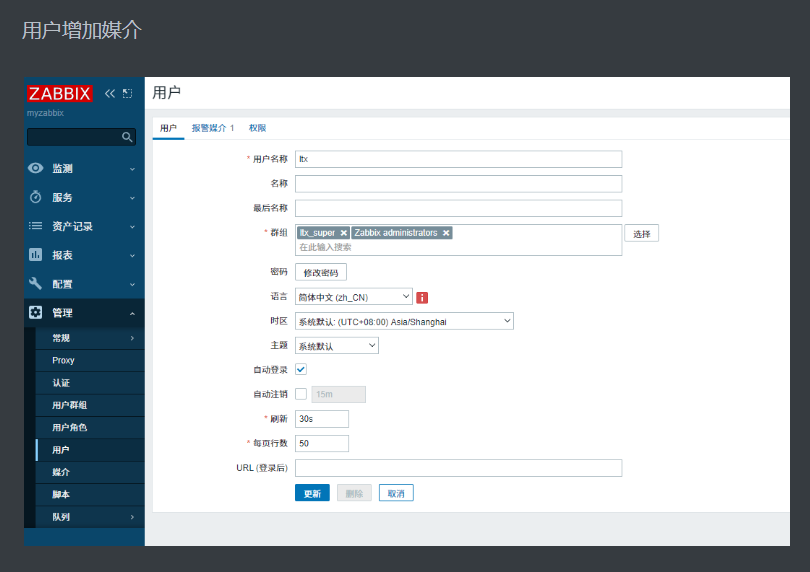Click the chart icon for 报表
The image size is (810, 572).
click(36, 255)
